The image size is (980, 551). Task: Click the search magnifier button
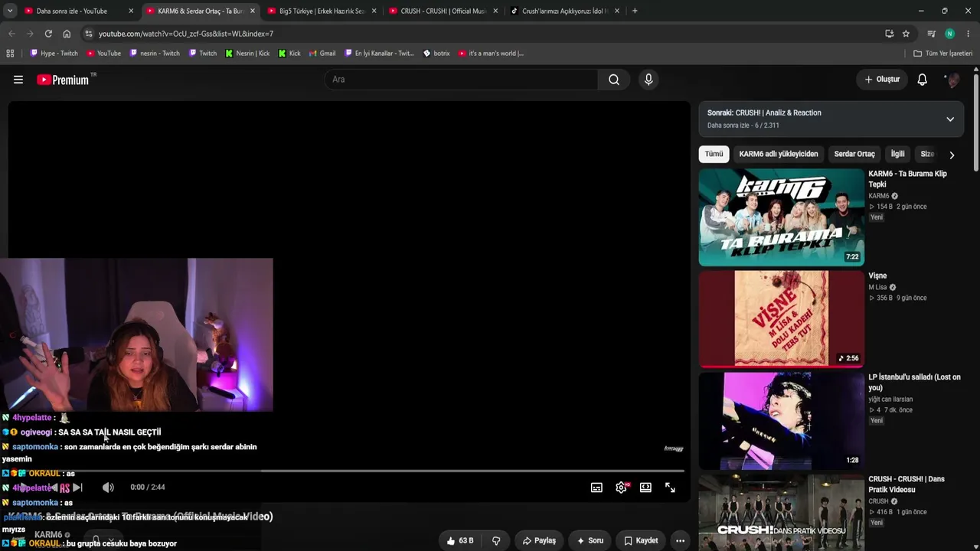pos(614,80)
